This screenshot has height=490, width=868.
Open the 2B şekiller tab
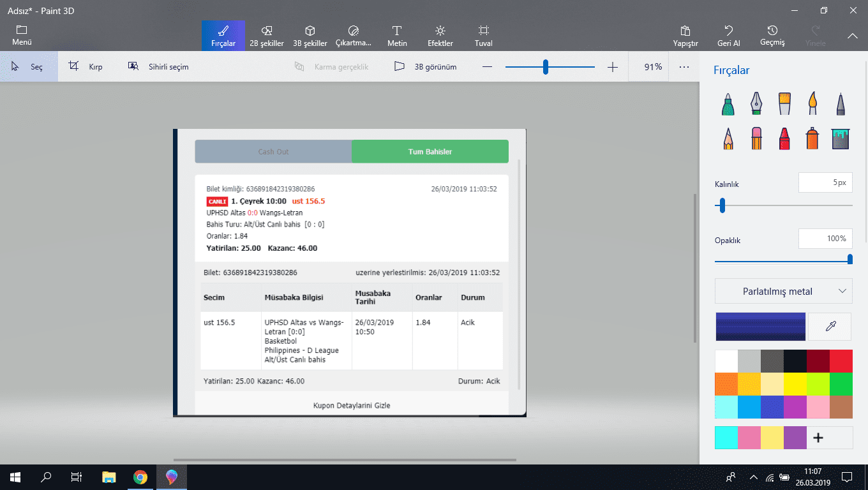pyautogui.click(x=267, y=36)
